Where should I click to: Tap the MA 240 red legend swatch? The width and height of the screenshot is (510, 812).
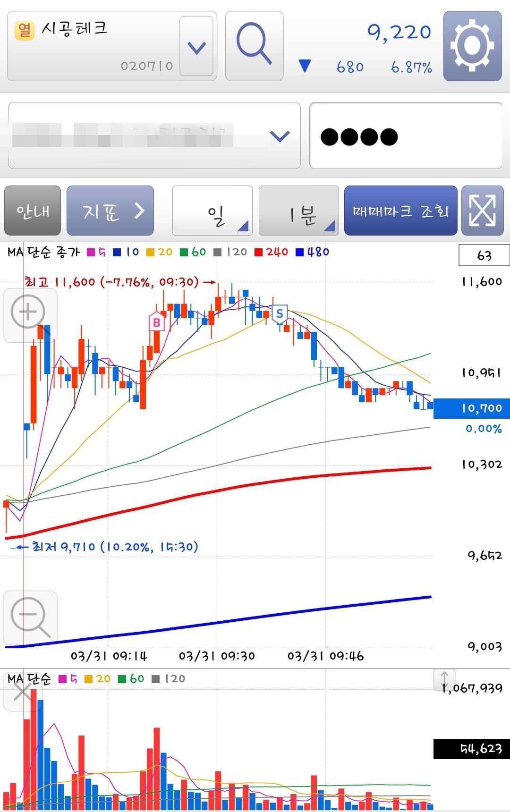click(258, 253)
